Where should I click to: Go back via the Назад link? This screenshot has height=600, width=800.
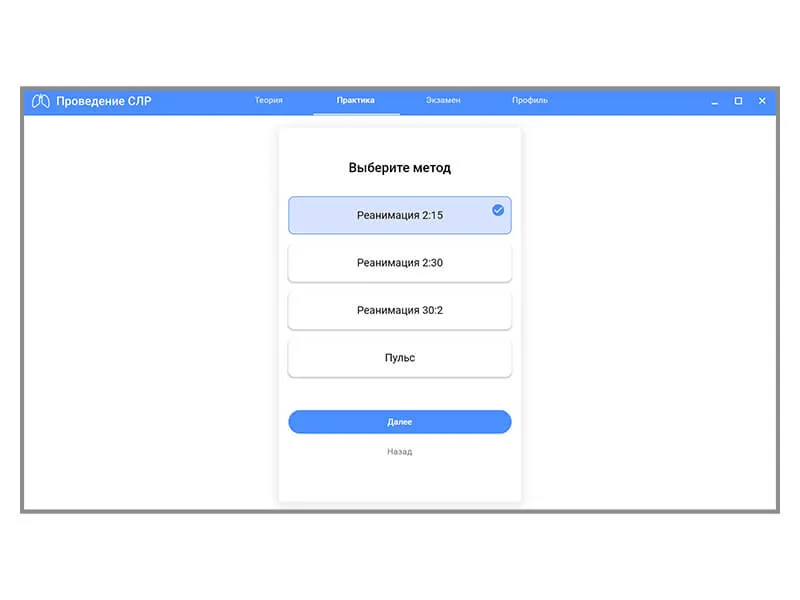tap(399, 452)
